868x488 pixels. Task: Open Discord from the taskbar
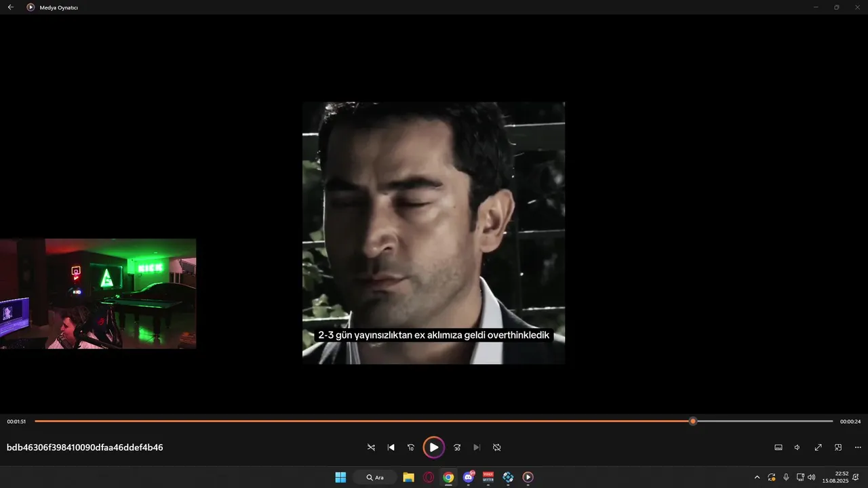[468, 477]
